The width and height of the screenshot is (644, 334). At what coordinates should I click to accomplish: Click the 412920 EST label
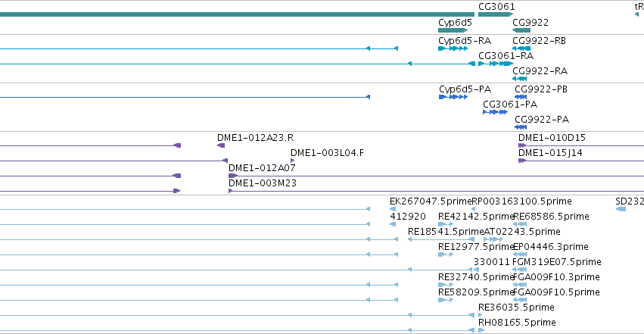(408, 217)
